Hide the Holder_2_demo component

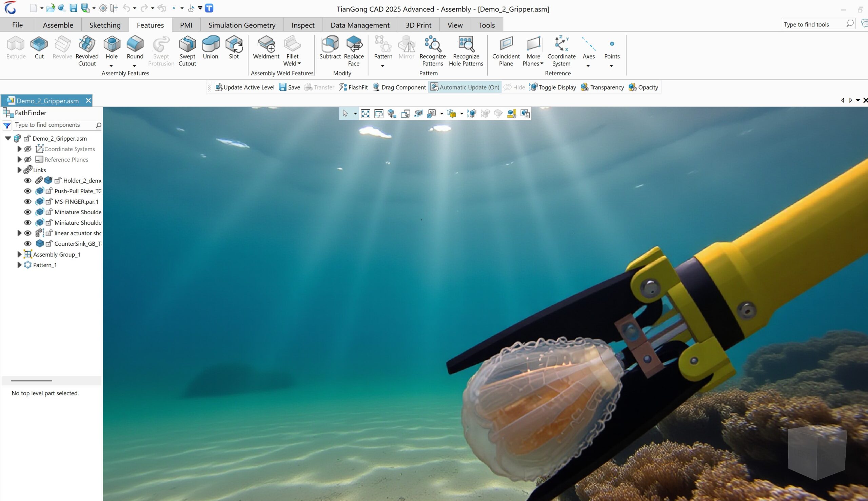click(x=27, y=180)
